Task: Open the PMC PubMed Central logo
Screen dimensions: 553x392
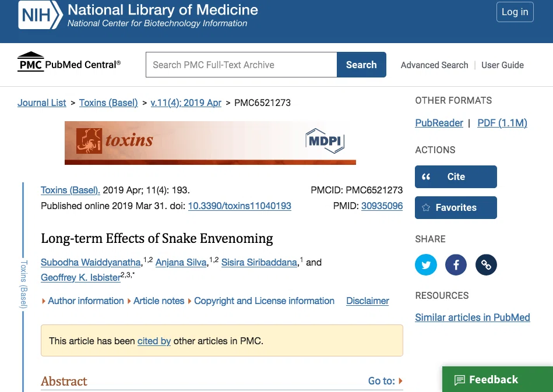Action: [x=69, y=62]
